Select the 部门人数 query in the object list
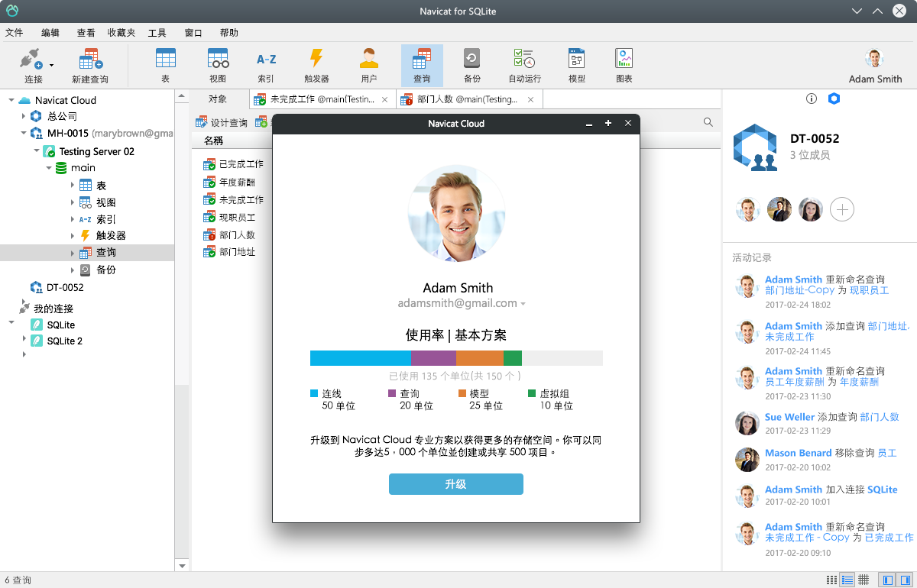The image size is (917, 588). coord(229,235)
